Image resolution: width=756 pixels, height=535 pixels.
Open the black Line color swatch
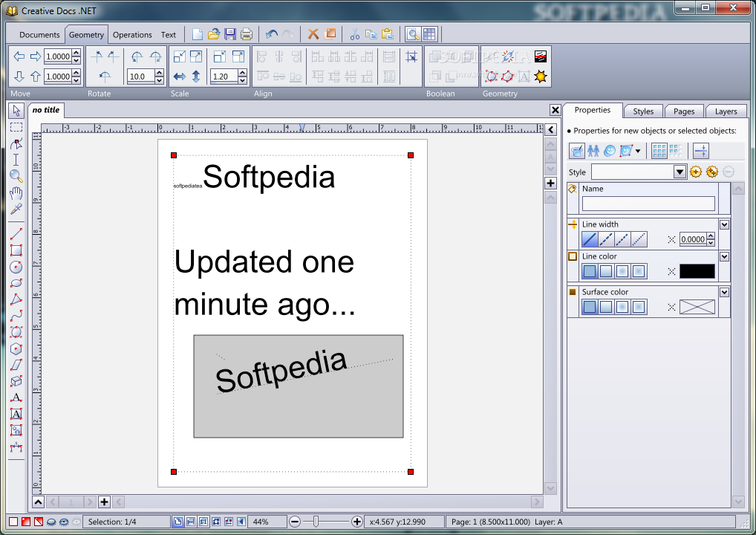coord(697,271)
